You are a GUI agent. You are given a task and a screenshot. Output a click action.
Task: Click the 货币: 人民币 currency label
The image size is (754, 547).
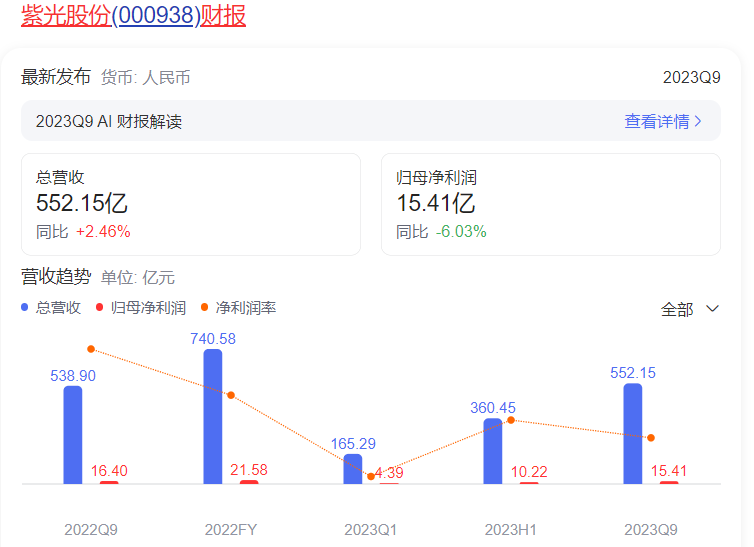point(146,77)
